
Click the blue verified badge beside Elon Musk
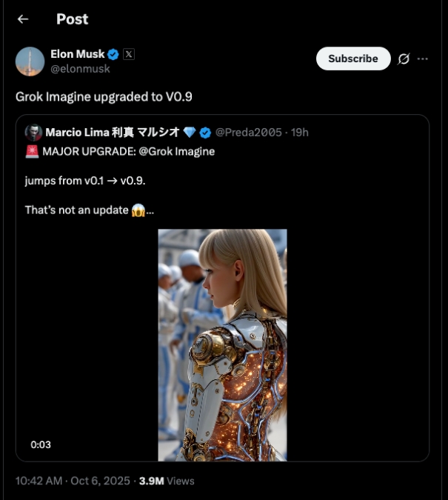[x=113, y=54]
